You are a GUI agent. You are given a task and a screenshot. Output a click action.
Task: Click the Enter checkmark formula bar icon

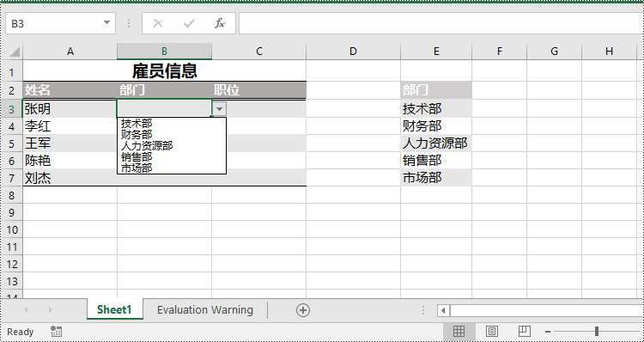[189, 23]
